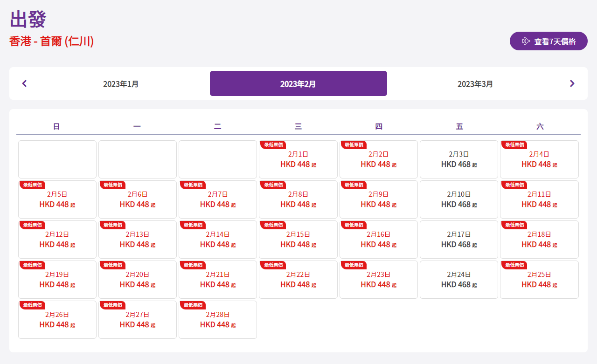Screen dimensions: 597x364
Task: Click the next month right arrow
Action: (x=572, y=83)
